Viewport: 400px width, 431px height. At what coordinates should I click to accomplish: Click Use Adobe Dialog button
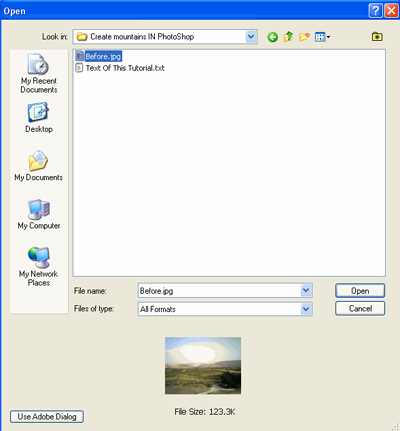[47, 417]
